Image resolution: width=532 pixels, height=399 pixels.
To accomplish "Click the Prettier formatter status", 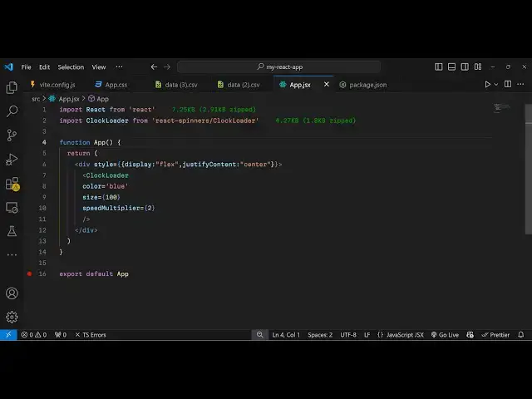I will click(495, 335).
